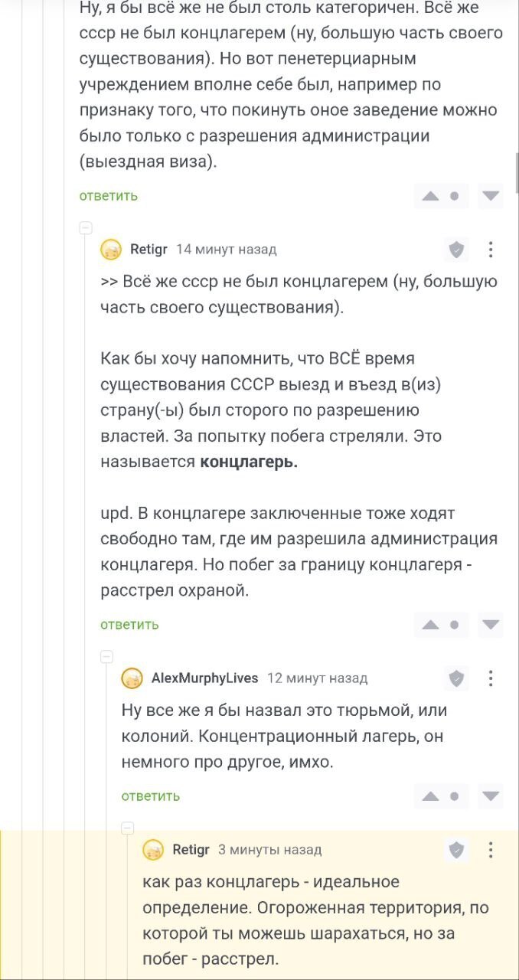519x980 pixels.
Task: Upvote the AlexMurphyLives comment
Action: [x=430, y=797]
